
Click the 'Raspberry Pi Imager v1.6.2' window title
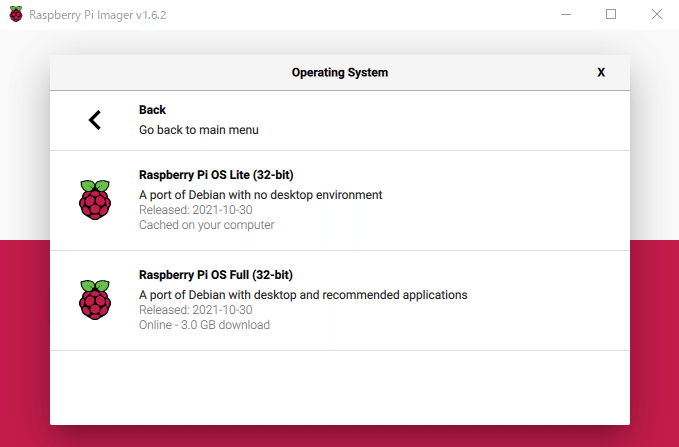(x=98, y=15)
